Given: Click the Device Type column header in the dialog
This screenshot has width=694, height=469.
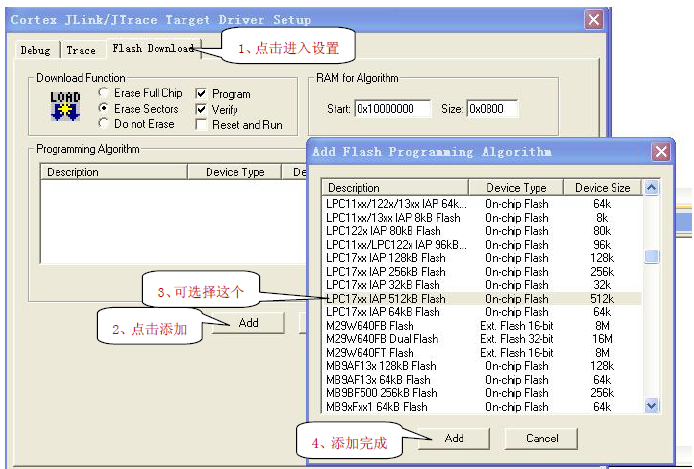Looking at the screenshot, I should tap(516, 188).
